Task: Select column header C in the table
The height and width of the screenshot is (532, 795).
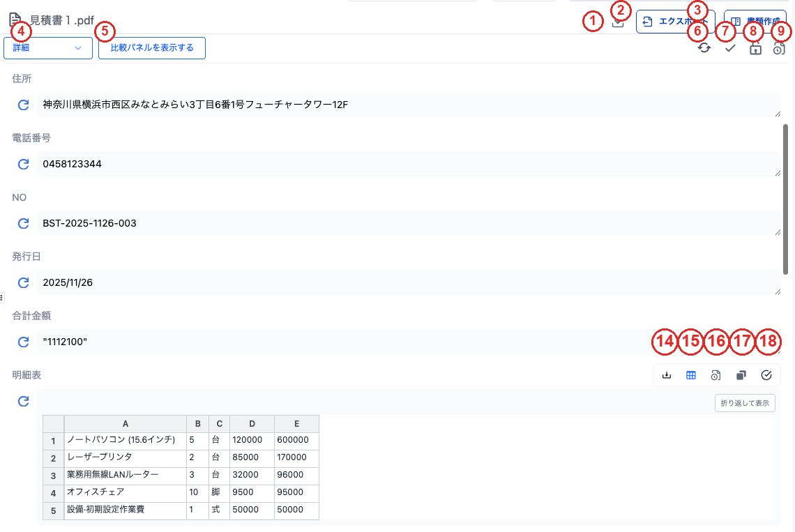Action: coord(220,424)
